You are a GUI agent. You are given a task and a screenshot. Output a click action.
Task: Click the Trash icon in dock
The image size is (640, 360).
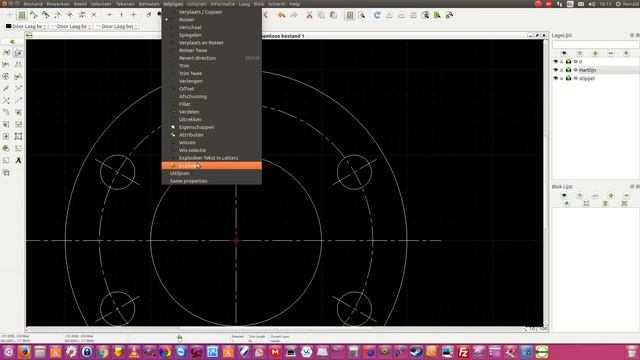(x=631, y=352)
